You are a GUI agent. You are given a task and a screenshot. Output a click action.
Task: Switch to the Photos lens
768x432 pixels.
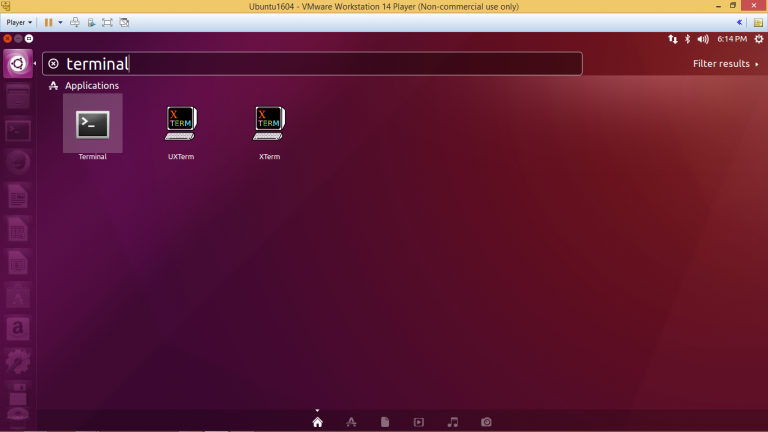(x=486, y=422)
